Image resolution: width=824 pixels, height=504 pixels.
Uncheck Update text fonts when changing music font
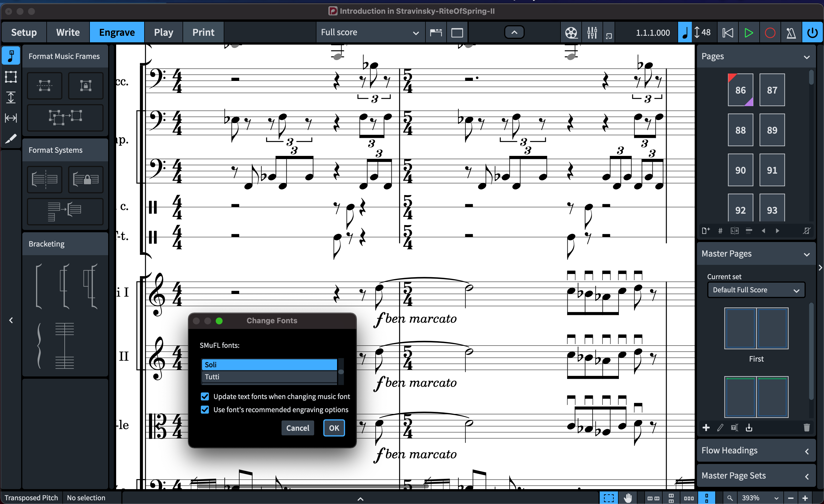tap(205, 397)
